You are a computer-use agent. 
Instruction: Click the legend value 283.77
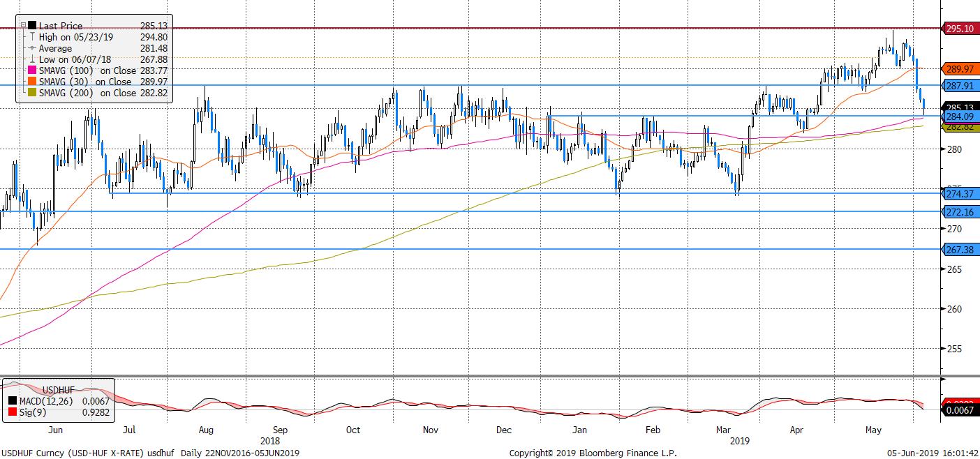click(x=155, y=70)
